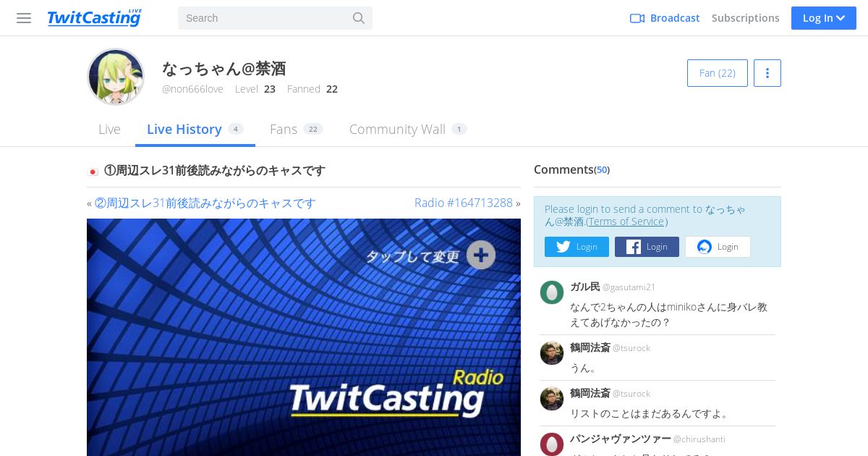Open パンジャヴァンツァー commenter avatar

(552, 444)
